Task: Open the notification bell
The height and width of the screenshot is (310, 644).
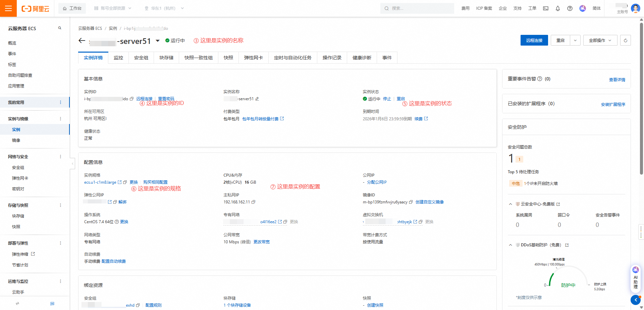Action: coord(558,8)
